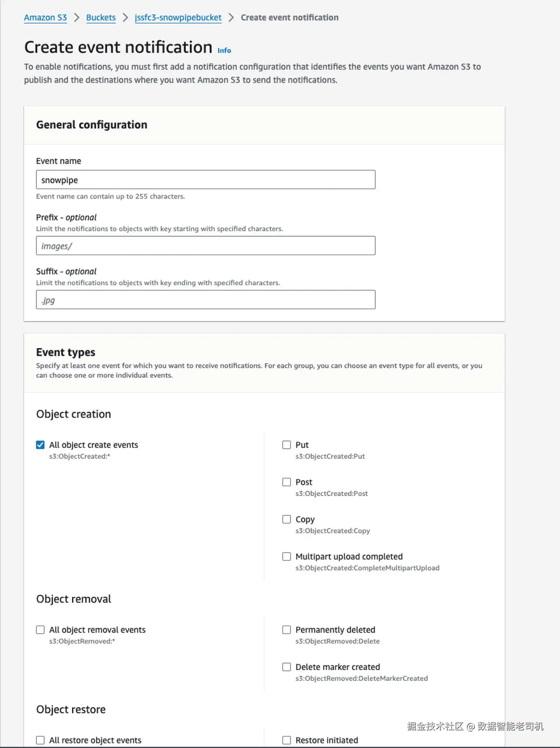Open the Buckets breadcrumb link
This screenshot has height=748, width=560.
(101, 17)
